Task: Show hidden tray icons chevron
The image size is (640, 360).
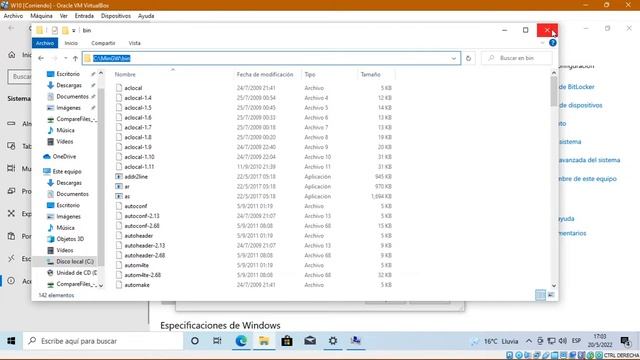Action: tap(529, 341)
